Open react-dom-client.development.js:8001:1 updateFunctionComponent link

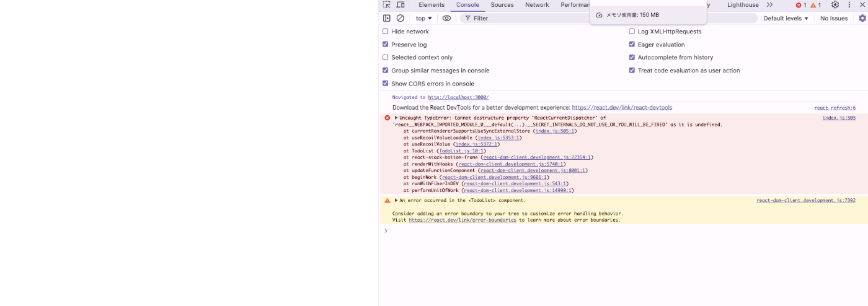click(532, 170)
